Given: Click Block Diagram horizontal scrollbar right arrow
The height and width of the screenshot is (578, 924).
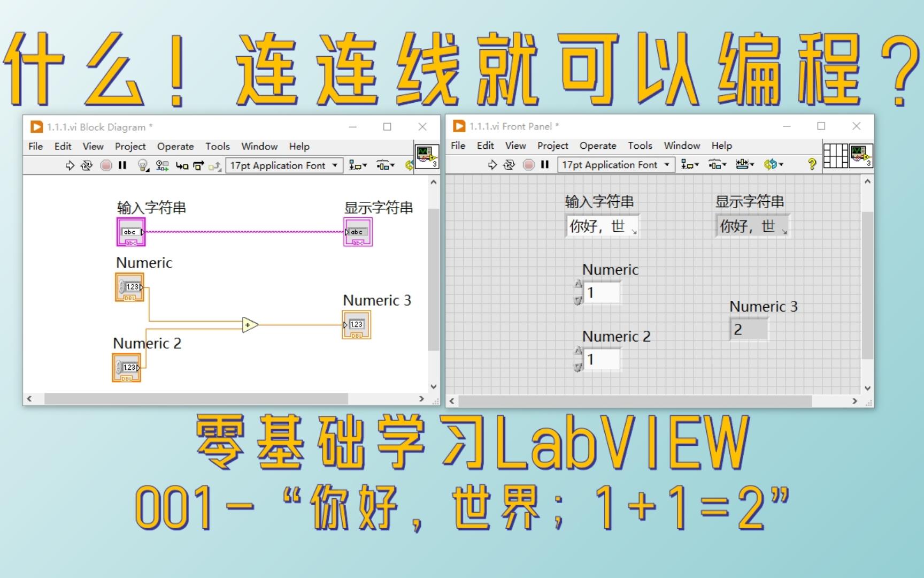Looking at the screenshot, I should click(x=421, y=399).
